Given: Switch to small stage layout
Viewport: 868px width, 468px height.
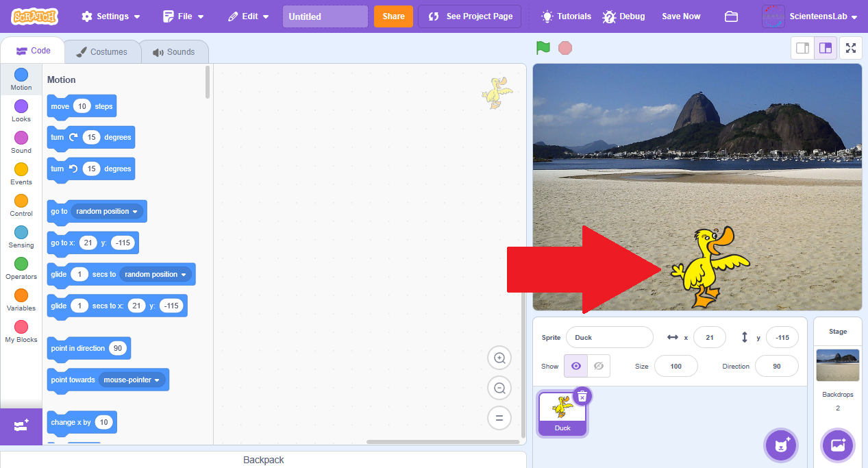Looking at the screenshot, I should click(x=802, y=48).
